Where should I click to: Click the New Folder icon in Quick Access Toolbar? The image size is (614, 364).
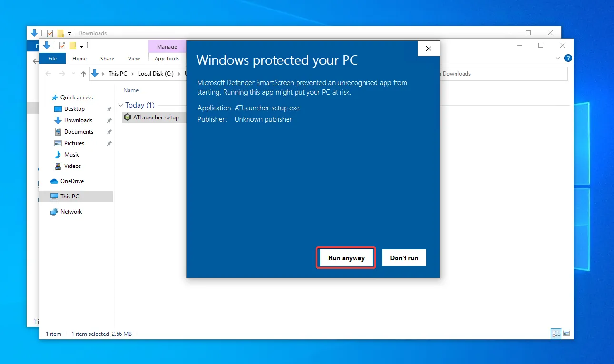point(73,46)
